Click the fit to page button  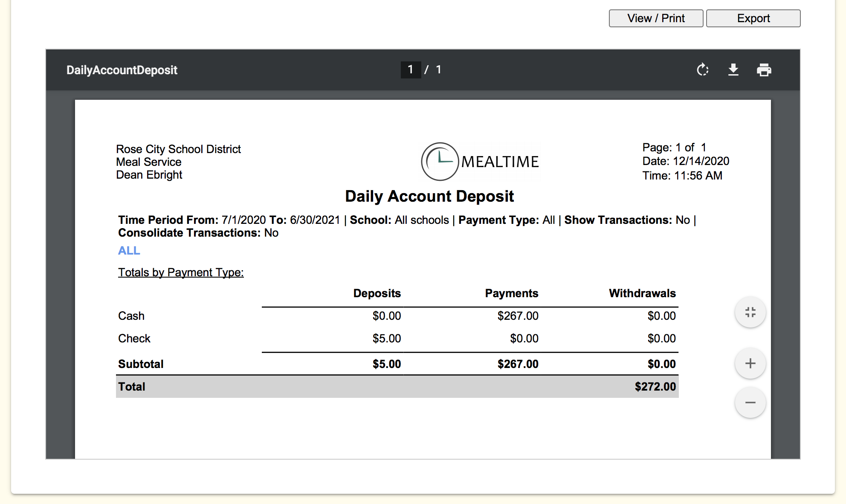(750, 312)
